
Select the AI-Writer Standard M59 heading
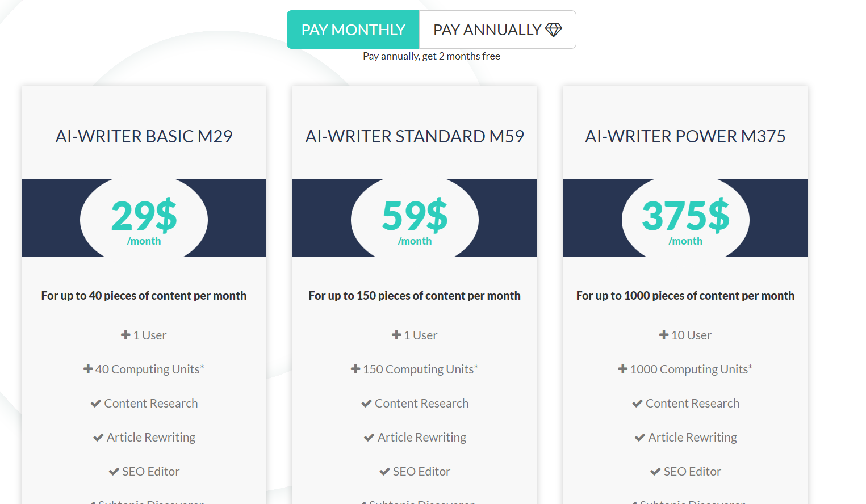(x=415, y=136)
